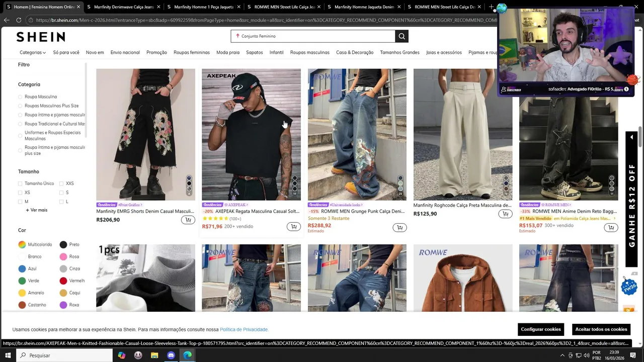This screenshot has height=362, width=644.
Task: Check the XS size box
Action: pos(20,193)
